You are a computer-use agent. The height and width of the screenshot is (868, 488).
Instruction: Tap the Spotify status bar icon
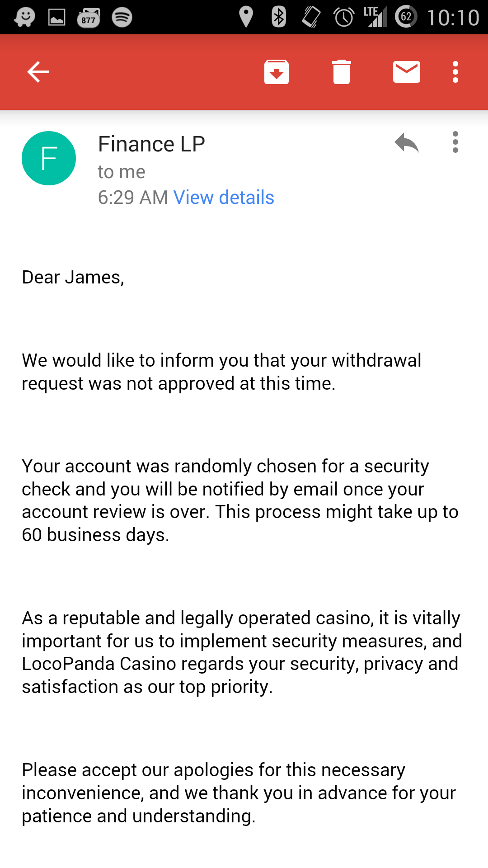pos(122,18)
